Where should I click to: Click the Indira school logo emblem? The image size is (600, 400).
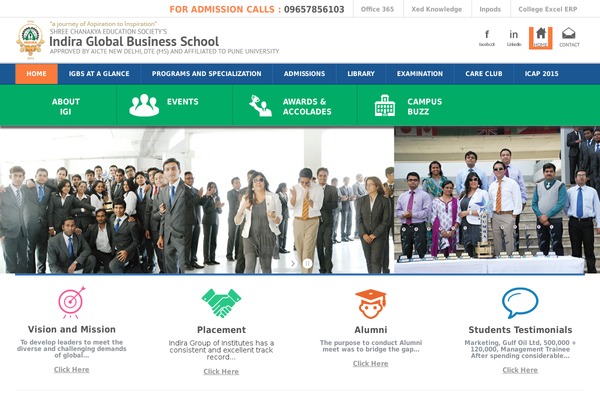[30, 39]
